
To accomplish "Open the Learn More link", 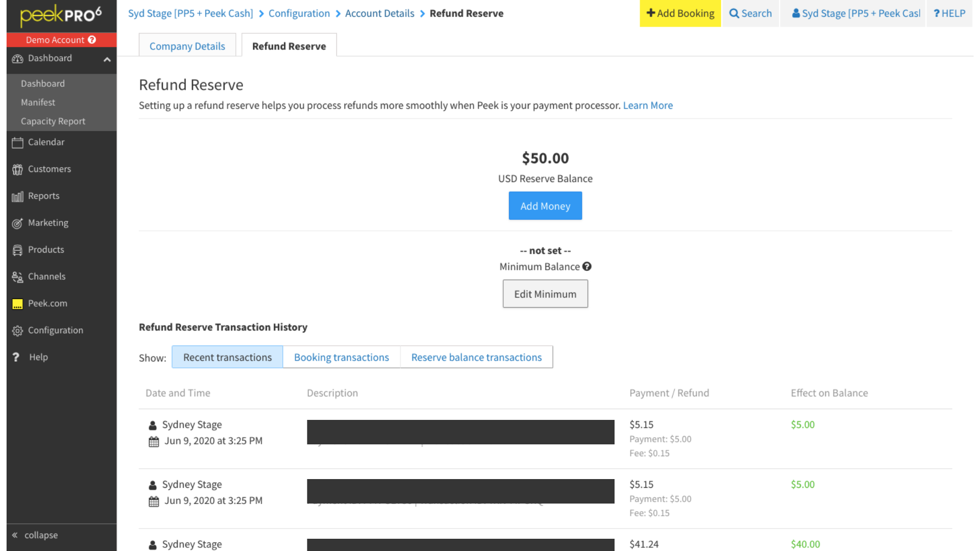I will click(648, 105).
